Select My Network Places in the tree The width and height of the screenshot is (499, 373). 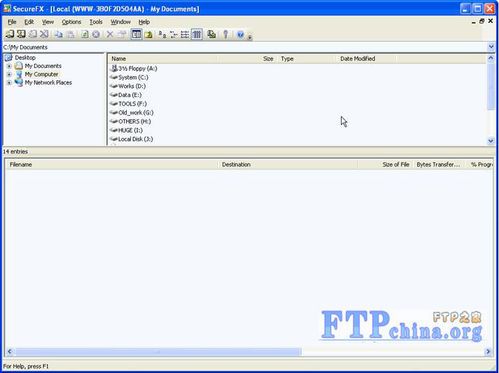(x=48, y=83)
